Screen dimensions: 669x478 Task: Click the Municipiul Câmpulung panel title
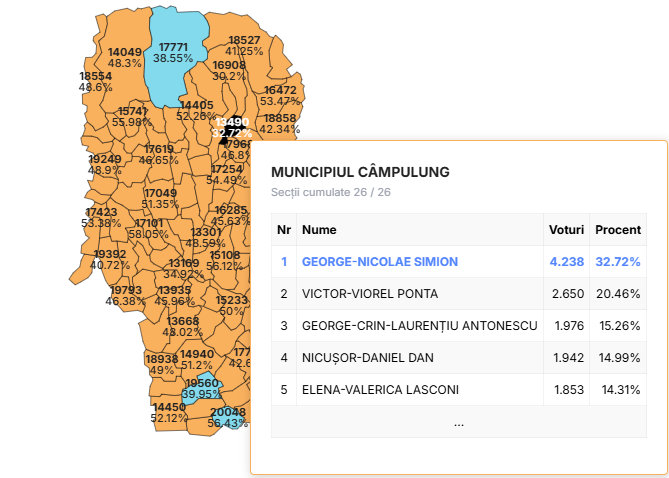pos(360,172)
